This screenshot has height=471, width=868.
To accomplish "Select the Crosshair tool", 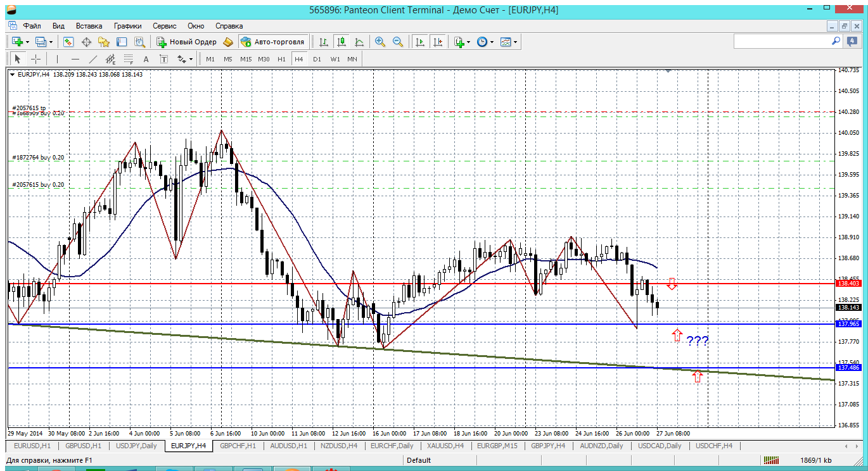I will click(x=36, y=59).
